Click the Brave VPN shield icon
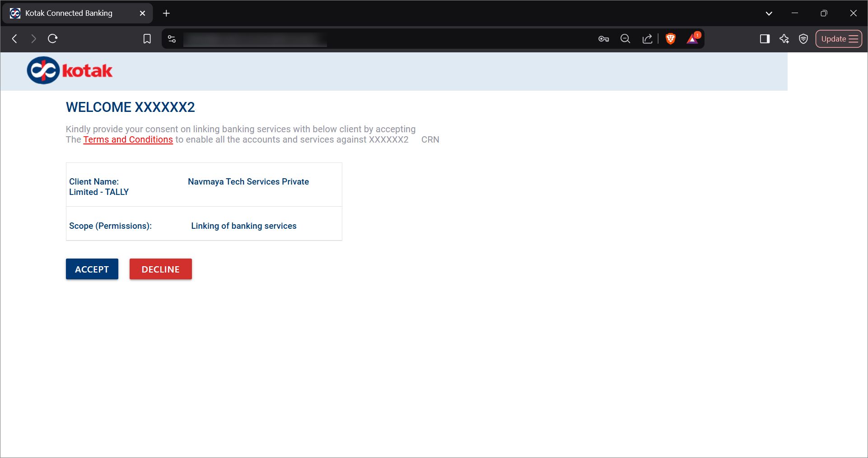868x458 pixels. [x=803, y=39]
